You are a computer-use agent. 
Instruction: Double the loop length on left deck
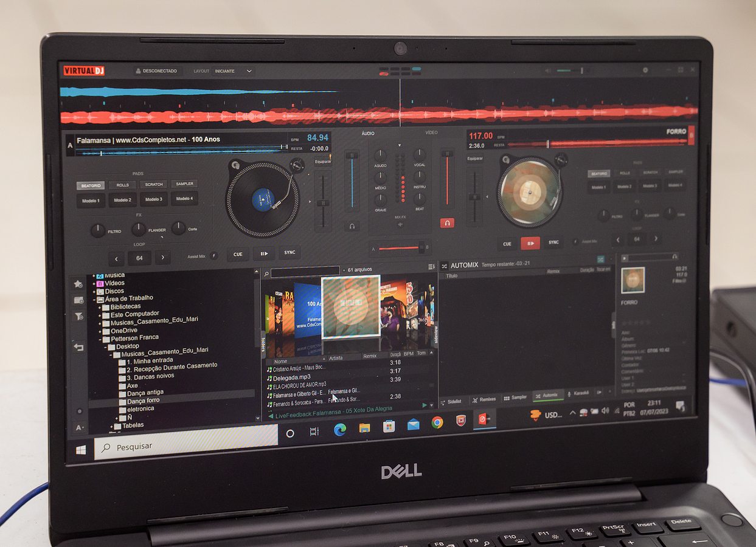(162, 258)
